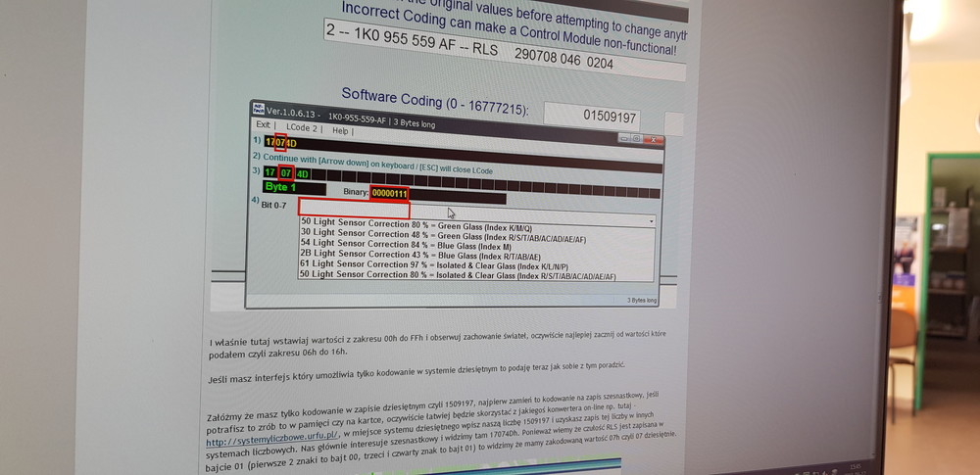Select byte cell 17 in row 3
980x475 pixels.
pyautogui.click(x=269, y=172)
